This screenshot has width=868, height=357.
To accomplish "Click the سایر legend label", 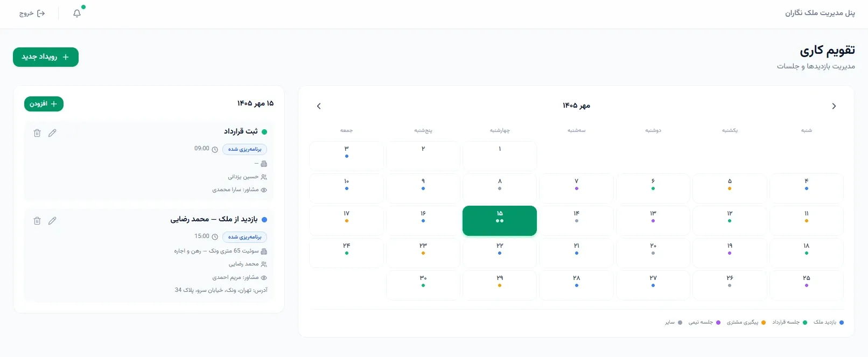I will (x=670, y=323).
